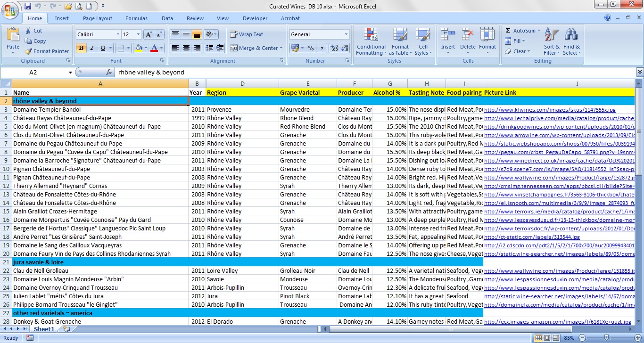
Task: Click the Center align text icon
Action: tap(186, 48)
